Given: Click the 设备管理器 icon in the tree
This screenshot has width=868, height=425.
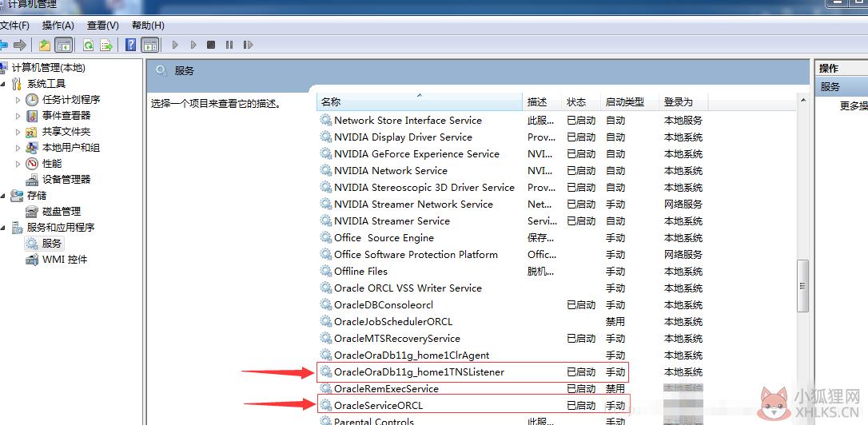Looking at the screenshot, I should point(32,180).
